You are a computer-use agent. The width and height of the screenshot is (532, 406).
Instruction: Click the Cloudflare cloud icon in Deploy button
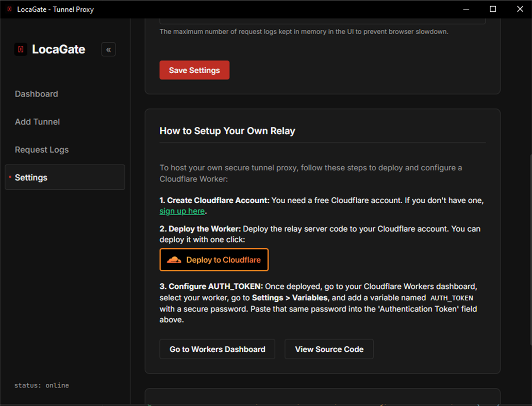point(174,259)
